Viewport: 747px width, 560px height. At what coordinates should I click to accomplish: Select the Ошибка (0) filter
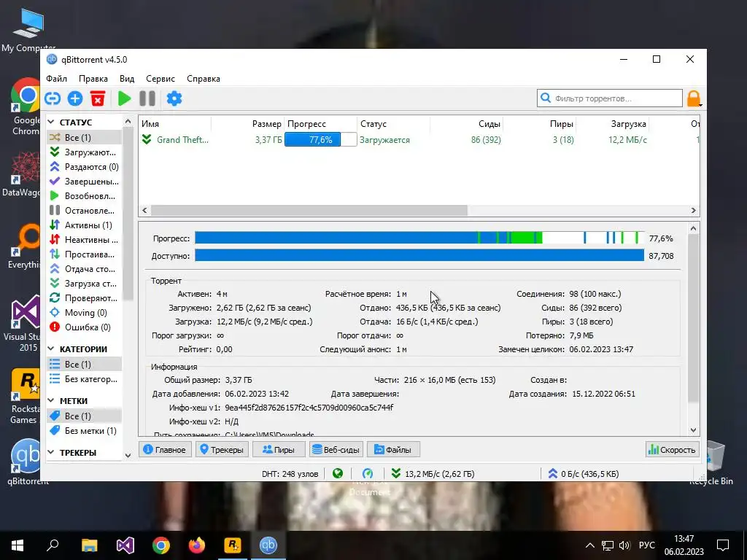(85, 327)
